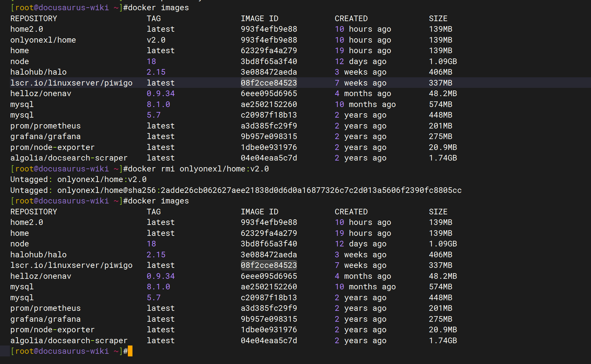
Task: Click lscr.io/linuxserver/piwigo in the second listing
Action: (x=71, y=265)
